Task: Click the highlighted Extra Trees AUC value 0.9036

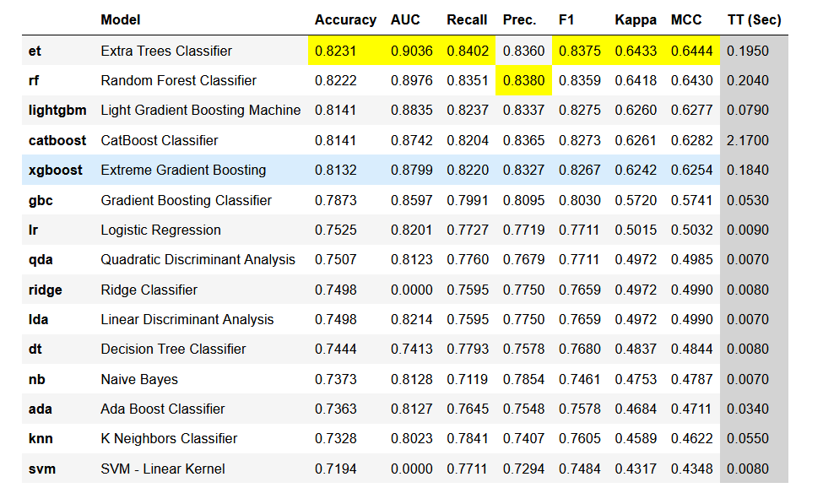Action: point(412,51)
